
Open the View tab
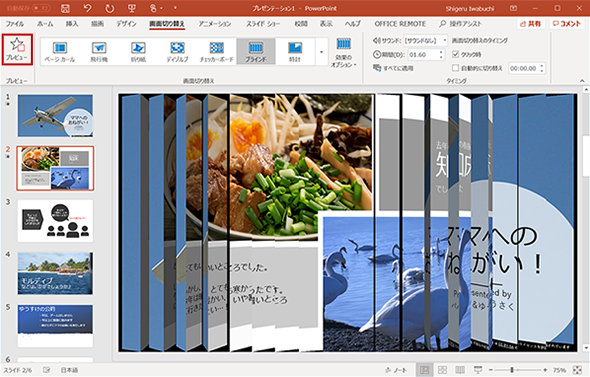pyautogui.click(x=326, y=24)
